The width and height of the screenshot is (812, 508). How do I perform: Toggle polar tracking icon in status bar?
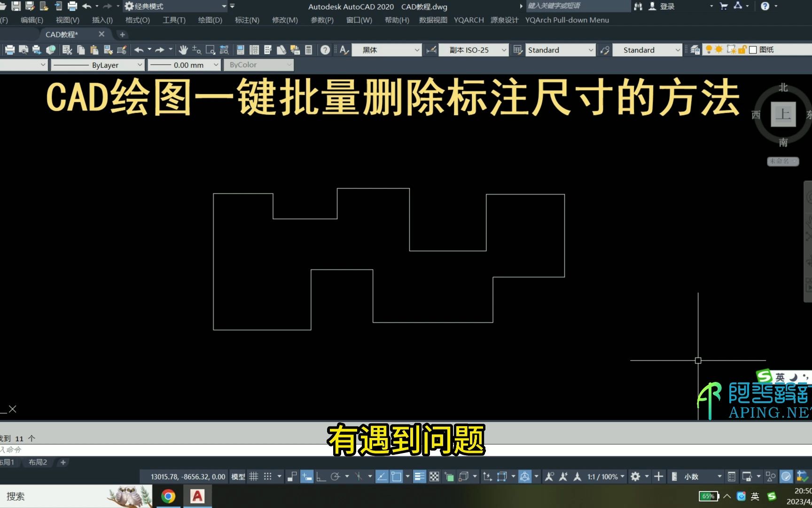pos(335,476)
